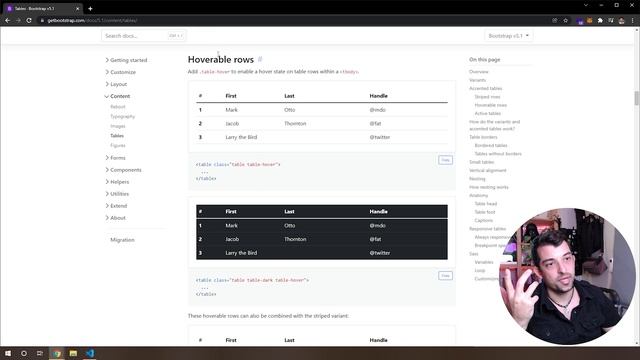The width and height of the screenshot is (640, 360).
Task: Click 'Larry the Bird' in light table
Action: point(241,137)
